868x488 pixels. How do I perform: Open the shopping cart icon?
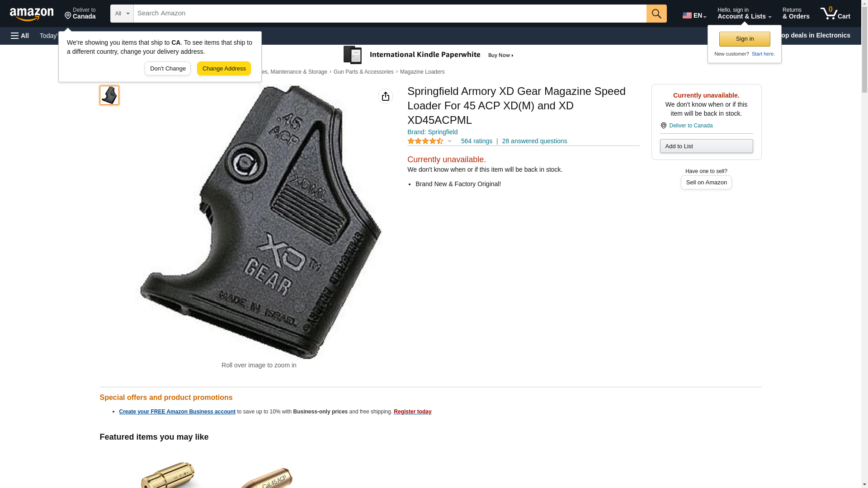[835, 14]
